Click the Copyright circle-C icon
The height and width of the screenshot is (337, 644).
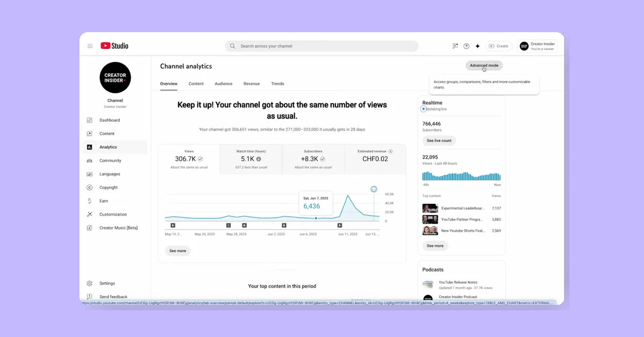pyautogui.click(x=90, y=187)
